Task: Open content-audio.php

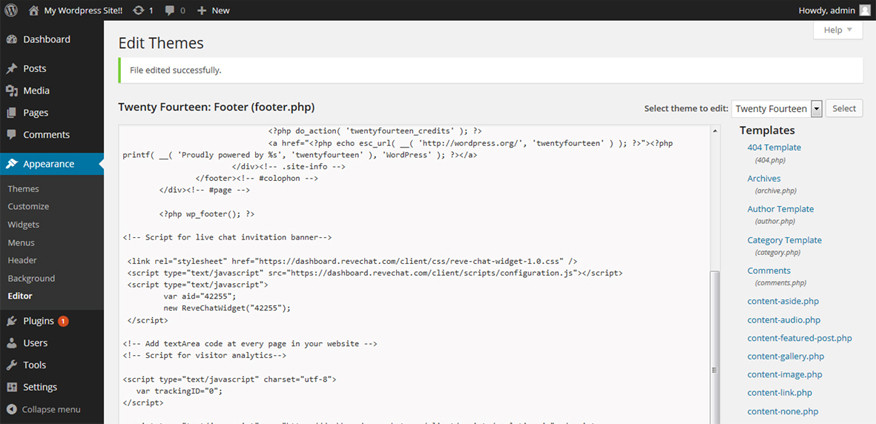Action: point(784,320)
